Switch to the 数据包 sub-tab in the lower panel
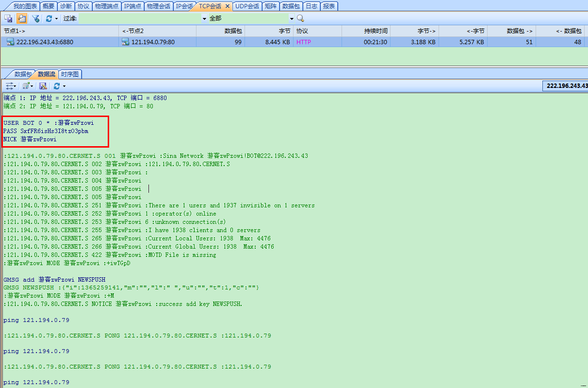 coord(23,74)
